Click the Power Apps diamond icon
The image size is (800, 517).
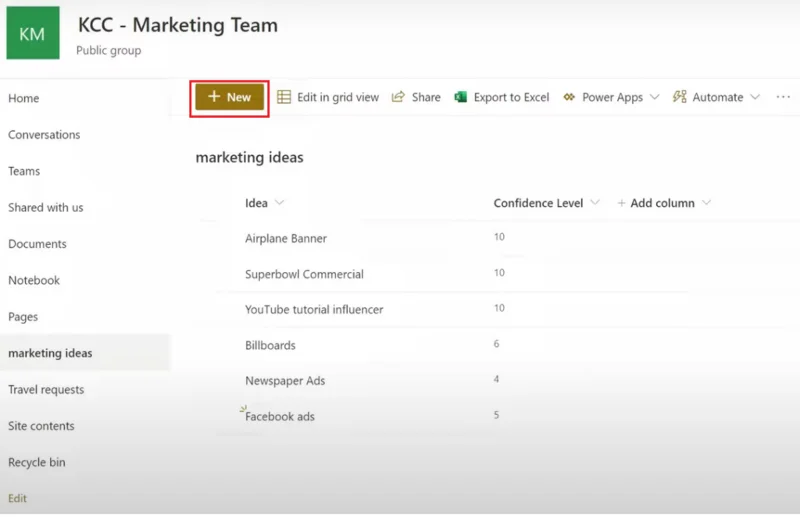click(569, 97)
